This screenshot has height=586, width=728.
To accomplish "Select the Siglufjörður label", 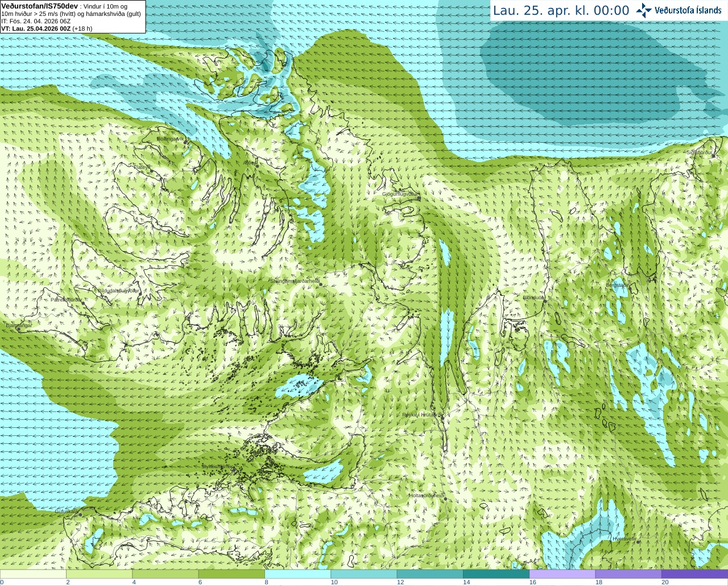I will pyautogui.click(x=700, y=152).
